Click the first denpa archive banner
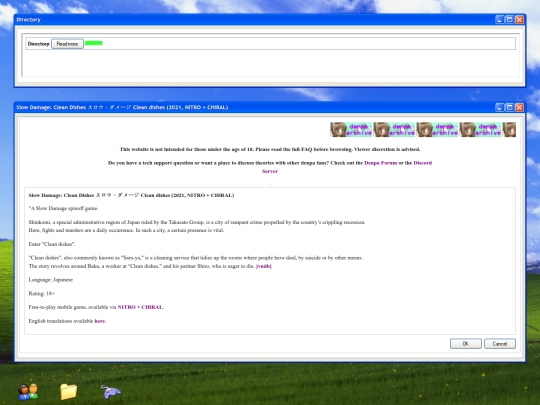The height and width of the screenshot is (405, 540). [x=351, y=129]
